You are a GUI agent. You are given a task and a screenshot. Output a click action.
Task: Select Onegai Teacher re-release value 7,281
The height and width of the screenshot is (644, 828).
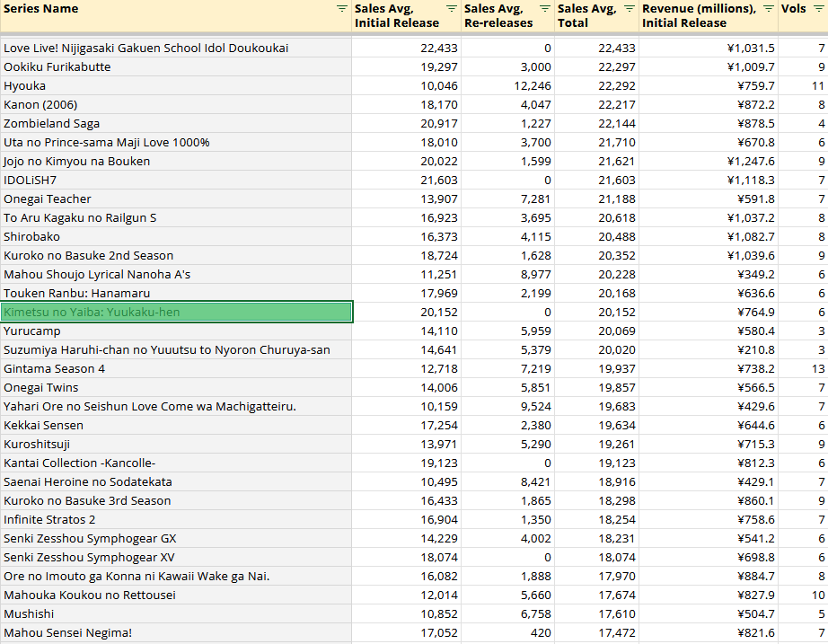pos(507,199)
